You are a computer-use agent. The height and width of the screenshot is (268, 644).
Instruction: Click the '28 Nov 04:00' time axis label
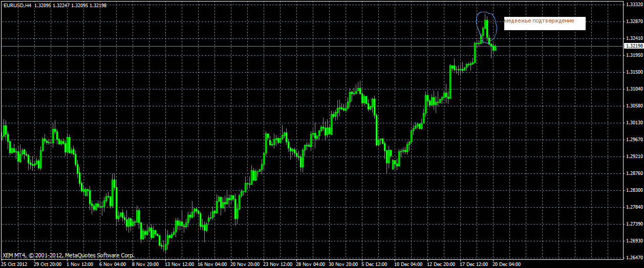[x=310, y=264]
